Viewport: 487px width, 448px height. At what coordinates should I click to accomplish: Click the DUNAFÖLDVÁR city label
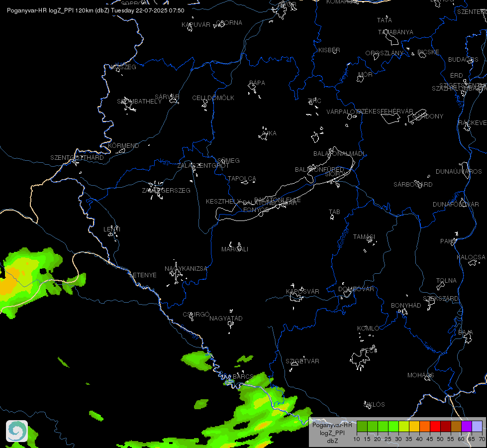pyautogui.click(x=456, y=204)
